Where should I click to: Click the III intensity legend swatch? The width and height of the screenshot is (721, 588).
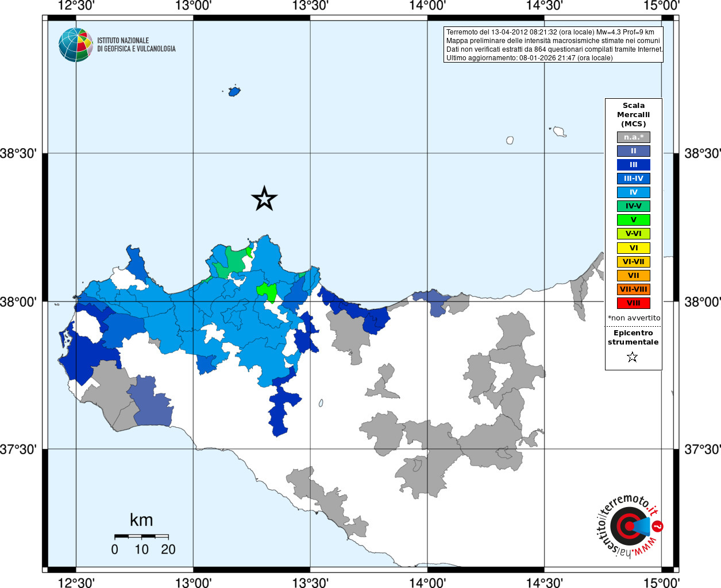[634, 165]
